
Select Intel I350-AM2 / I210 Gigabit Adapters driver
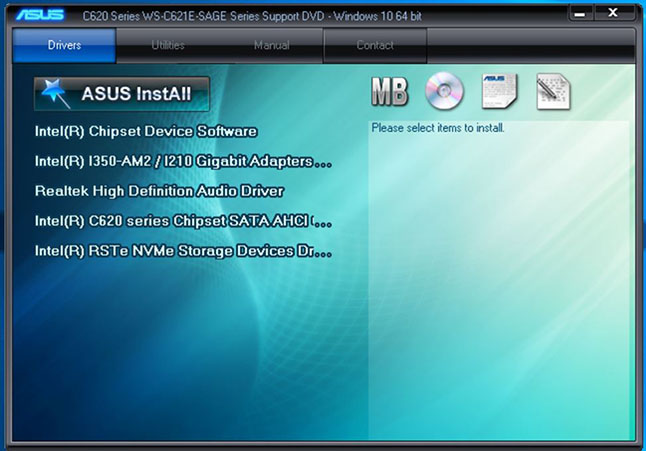pos(183,161)
